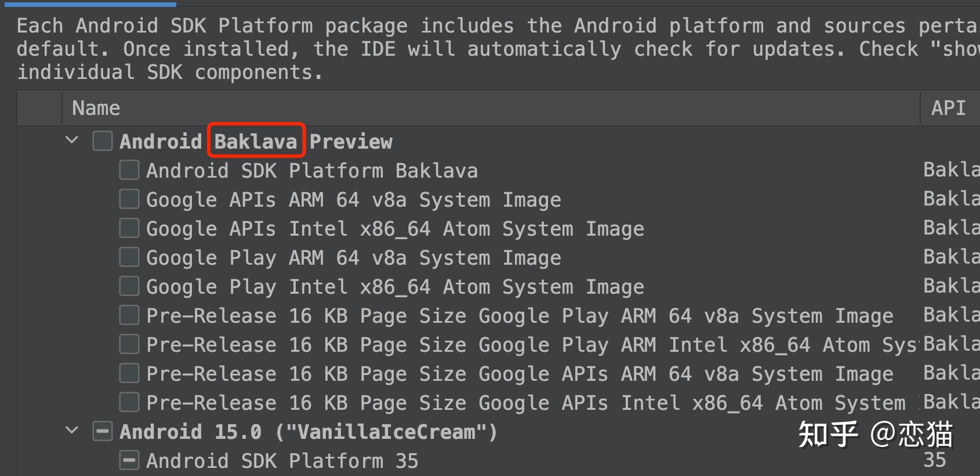Screen dimensions: 980x476
Task: Check the Android Baklava Preview checkbox
Action: click(x=103, y=141)
